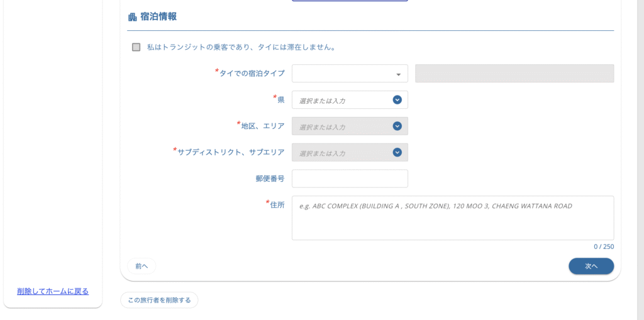The image size is (644, 320).
Task: Click the 住所 address text area
Action: pos(453,218)
